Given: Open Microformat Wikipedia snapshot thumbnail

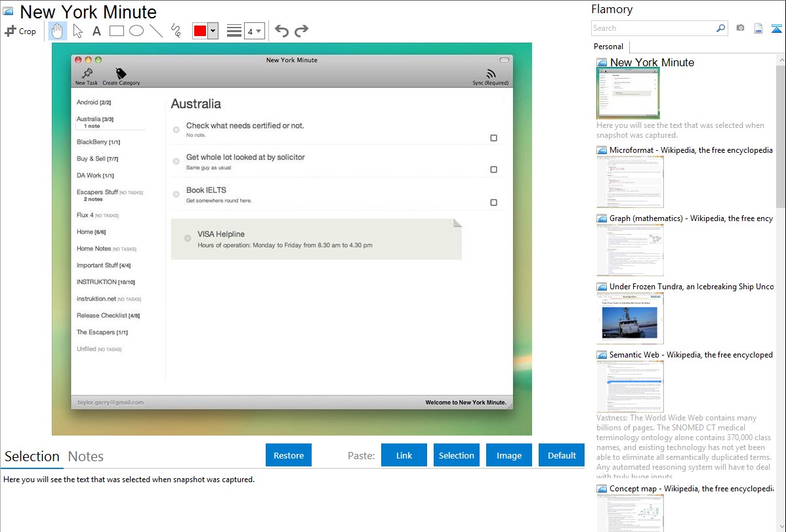Looking at the screenshot, I should [630, 182].
